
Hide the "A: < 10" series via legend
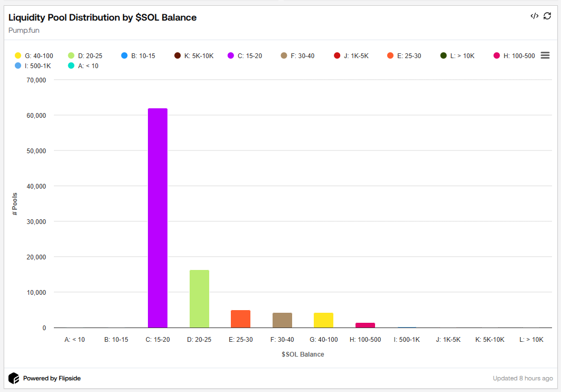[x=86, y=66]
